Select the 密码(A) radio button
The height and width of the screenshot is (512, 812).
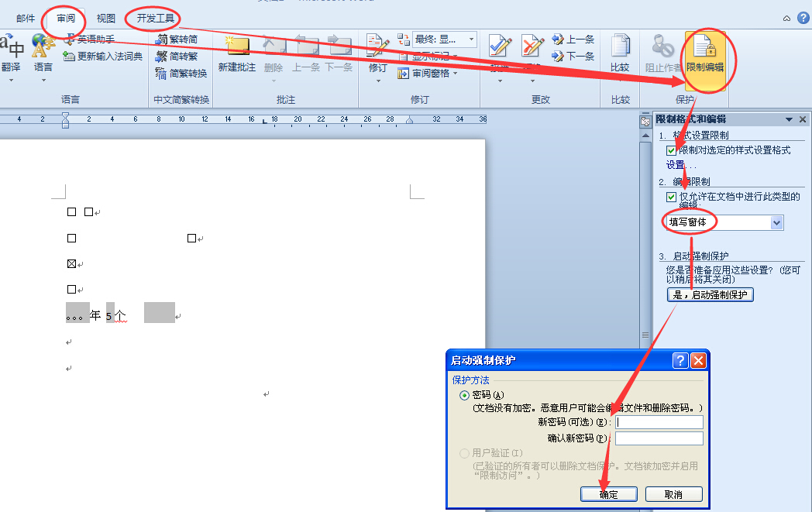(x=465, y=396)
